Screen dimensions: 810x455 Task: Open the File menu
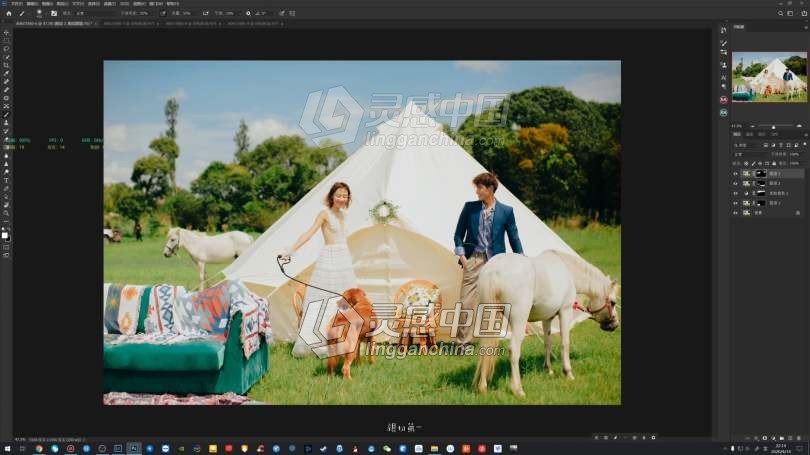(18, 4)
